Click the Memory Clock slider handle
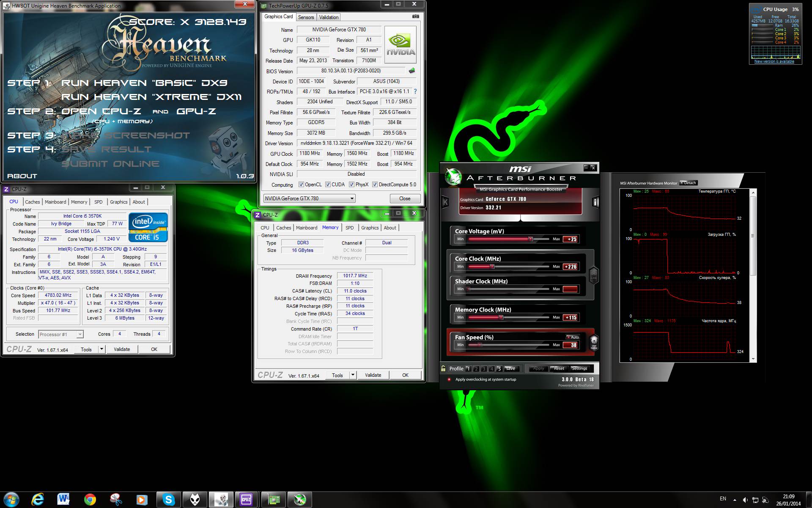This screenshot has width=812, height=508. pos(501,317)
